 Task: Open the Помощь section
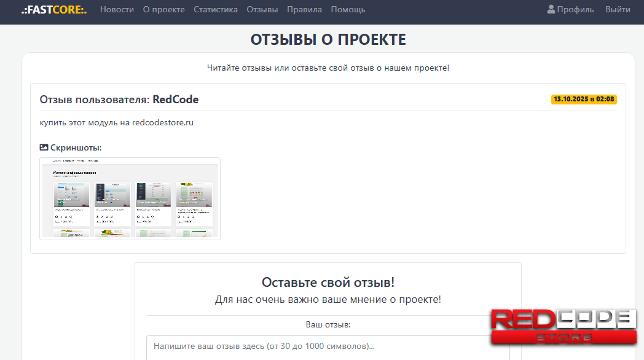point(348,9)
